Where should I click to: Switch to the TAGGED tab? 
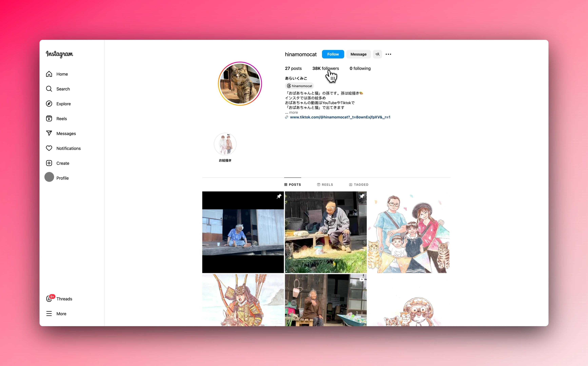click(359, 184)
